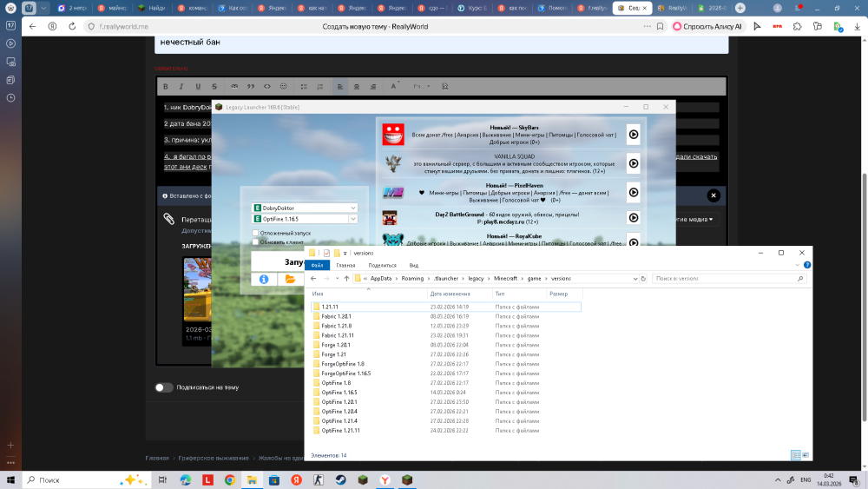
Task: Open text color picker in editor
Action: (393, 86)
